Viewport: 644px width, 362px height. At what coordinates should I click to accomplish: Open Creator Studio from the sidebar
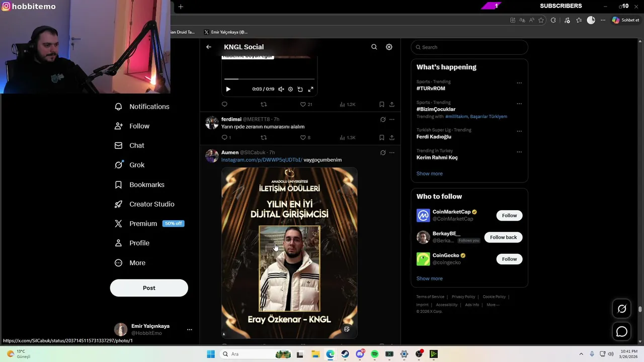(145, 204)
